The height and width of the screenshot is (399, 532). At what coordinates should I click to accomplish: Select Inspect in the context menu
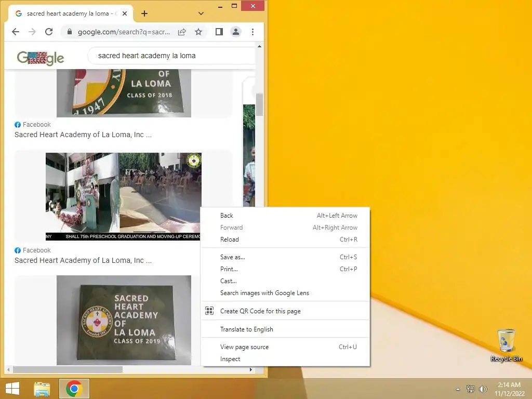(285, 358)
